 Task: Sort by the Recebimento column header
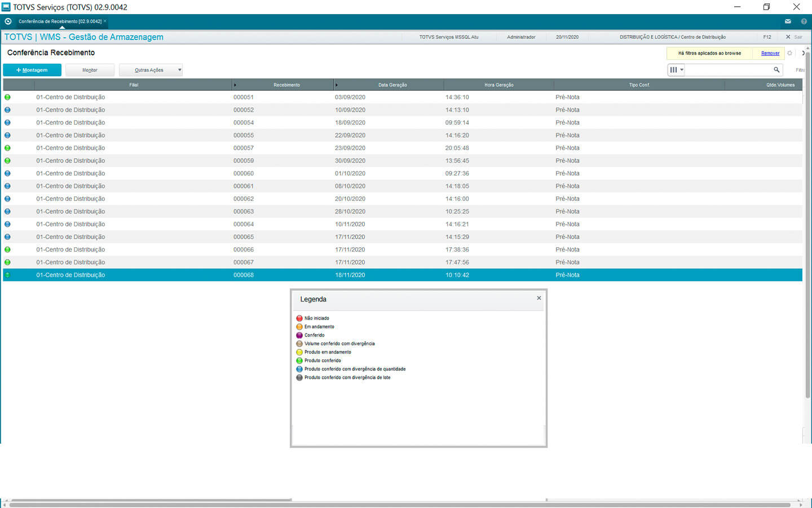[x=286, y=85]
